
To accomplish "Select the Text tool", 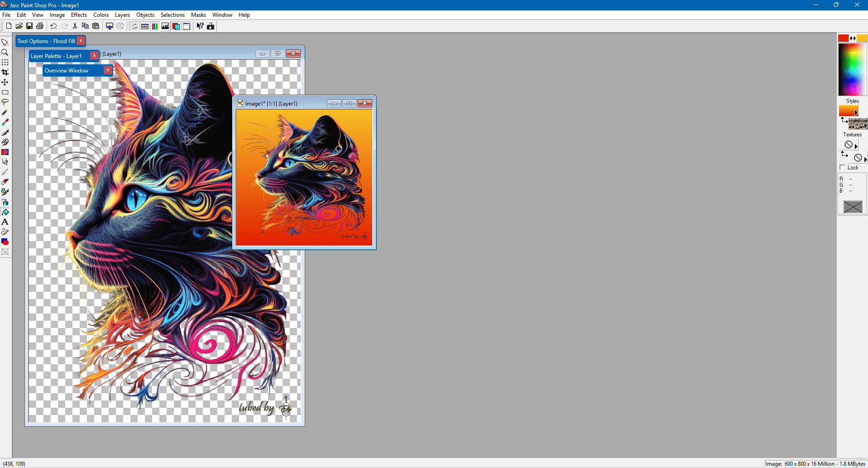I will pyautogui.click(x=5, y=222).
